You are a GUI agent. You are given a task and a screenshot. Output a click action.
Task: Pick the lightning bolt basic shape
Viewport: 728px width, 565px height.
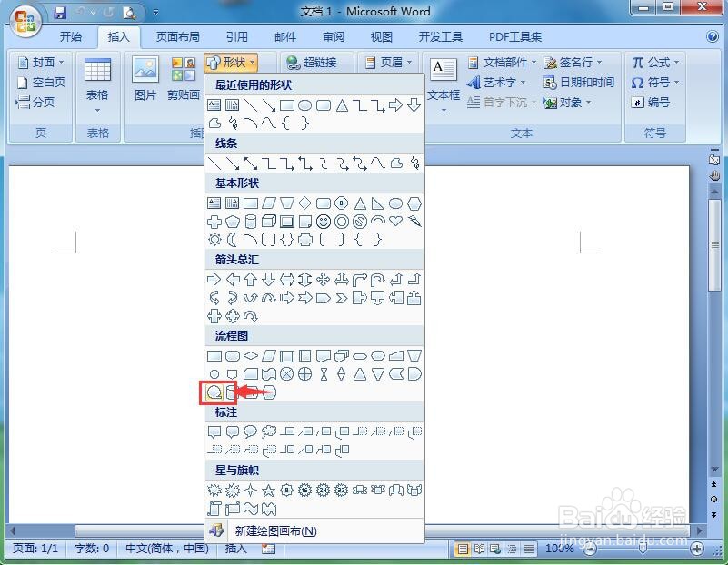414,222
